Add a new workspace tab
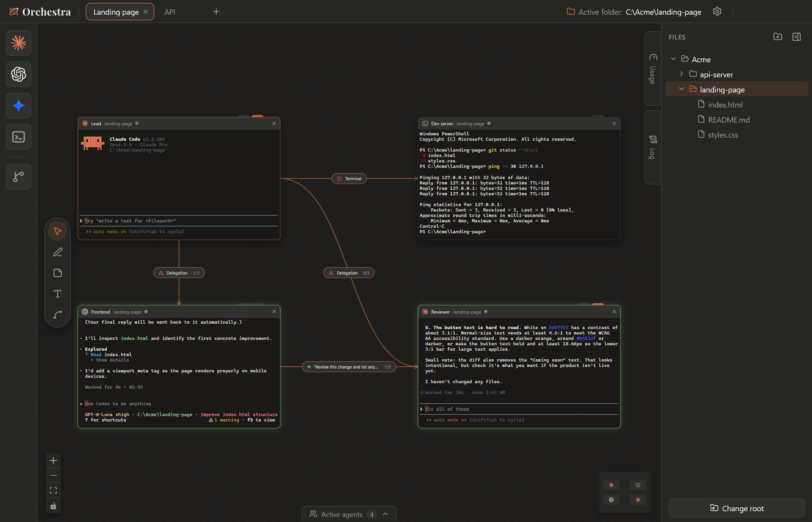The height and width of the screenshot is (522, 812). [x=216, y=12]
